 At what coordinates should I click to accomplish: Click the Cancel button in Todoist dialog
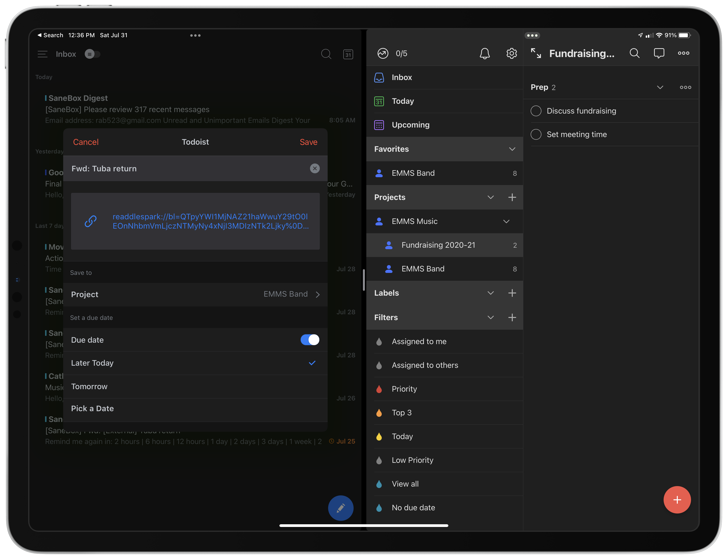click(x=85, y=142)
